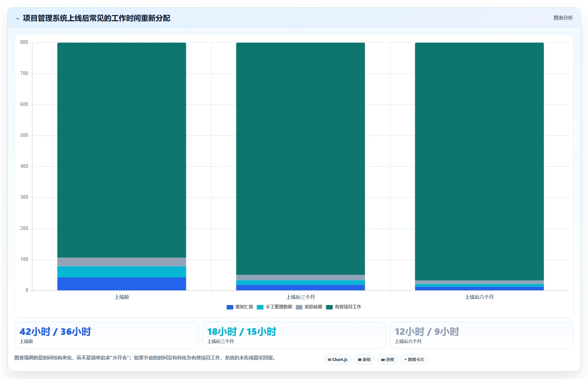Click the cyan 手工整理数据 segment of 上线前 bar

point(122,272)
